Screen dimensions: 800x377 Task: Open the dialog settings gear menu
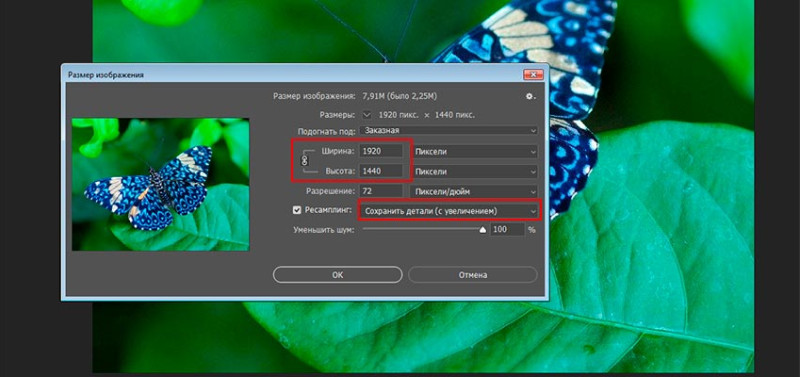point(531,96)
